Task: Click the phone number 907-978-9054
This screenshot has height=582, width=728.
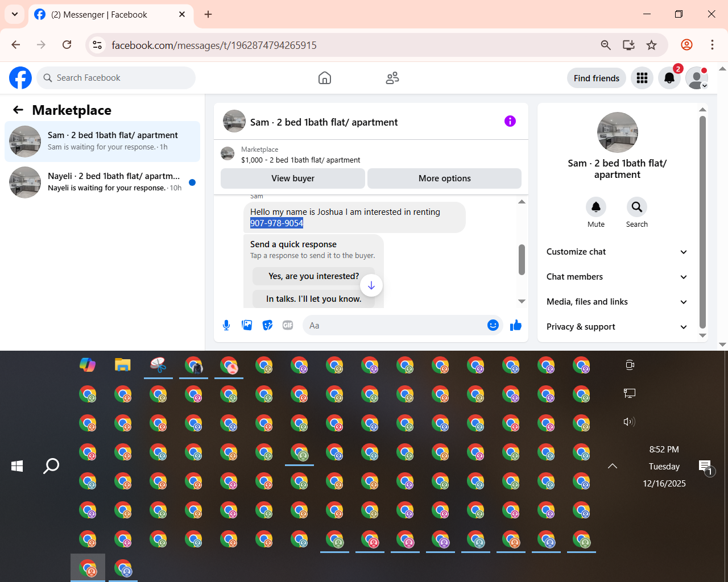Action: [277, 223]
